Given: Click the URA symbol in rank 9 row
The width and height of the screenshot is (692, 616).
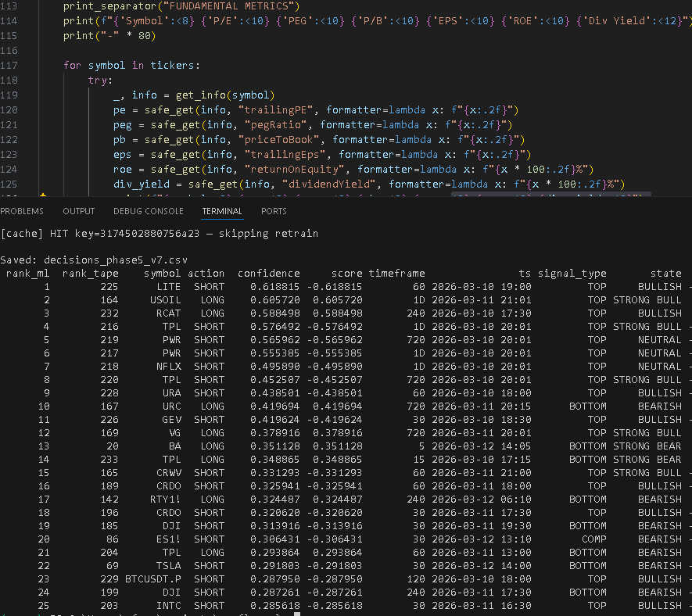Looking at the screenshot, I should pyautogui.click(x=172, y=393).
